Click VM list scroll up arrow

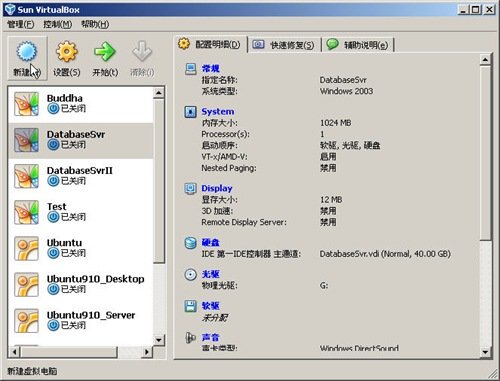coord(159,93)
